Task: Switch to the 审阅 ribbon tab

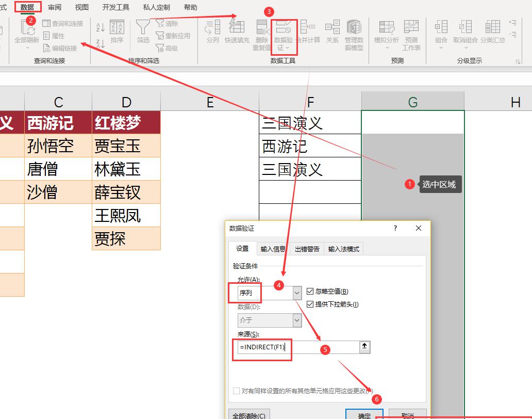Action: (x=54, y=7)
